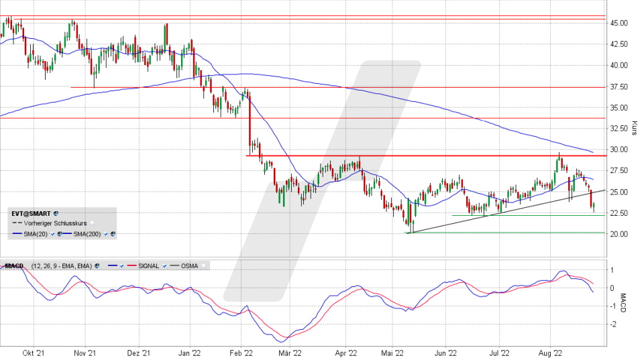Click the Aug '22 date label
Viewport: 644px width, 362px height.
550,353
